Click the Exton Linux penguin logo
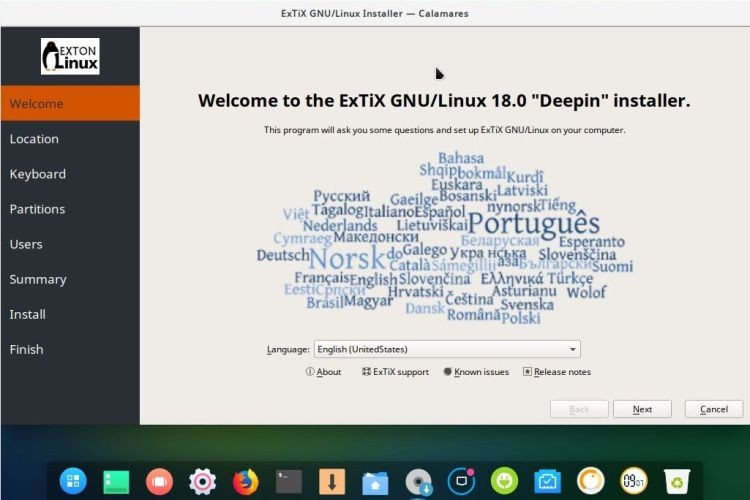The image size is (750, 500). click(70, 56)
